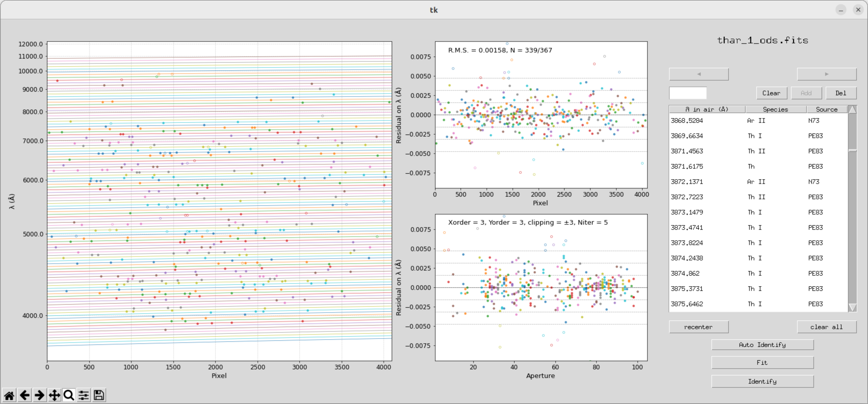Select the Pan axes tool
The height and width of the screenshot is (404, 868).
[54, 395]
